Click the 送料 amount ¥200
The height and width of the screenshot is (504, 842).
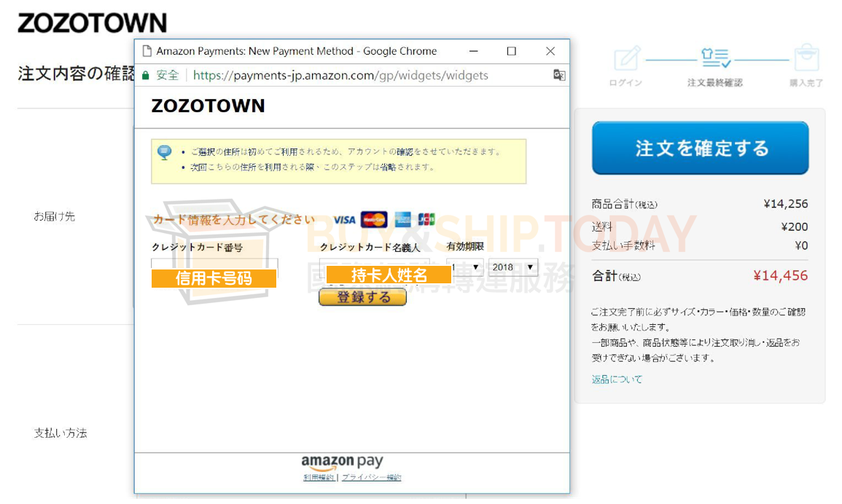point(794,227)
